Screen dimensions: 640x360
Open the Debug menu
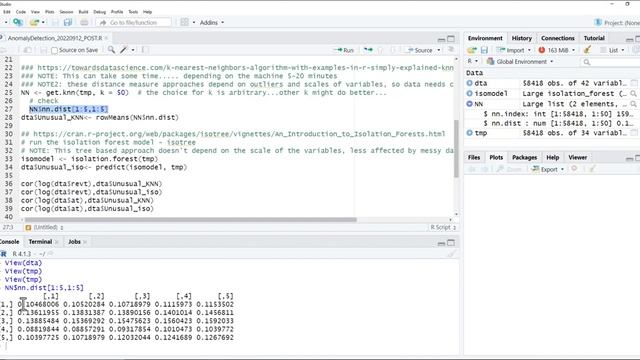click(x=99, y=12)
